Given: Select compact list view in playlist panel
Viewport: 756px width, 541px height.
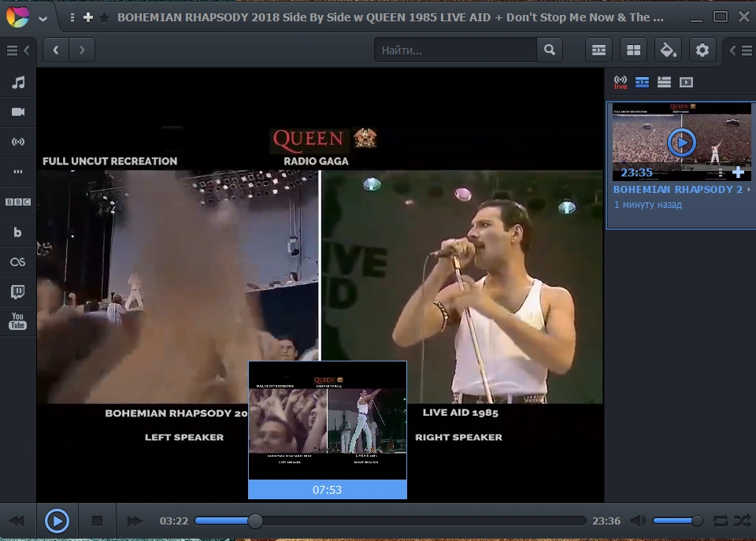Looking at the screenshot, I should pyautogui.click(x=664, y=83).
